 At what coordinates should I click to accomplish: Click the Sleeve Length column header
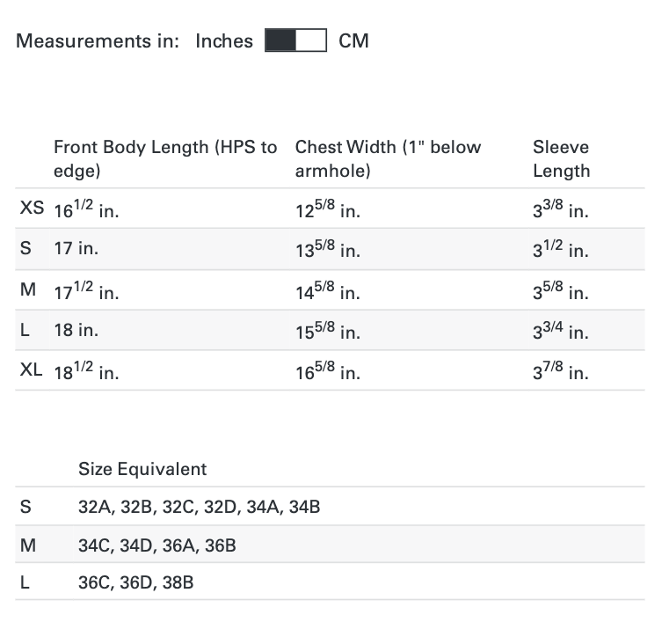click(561, 158)
